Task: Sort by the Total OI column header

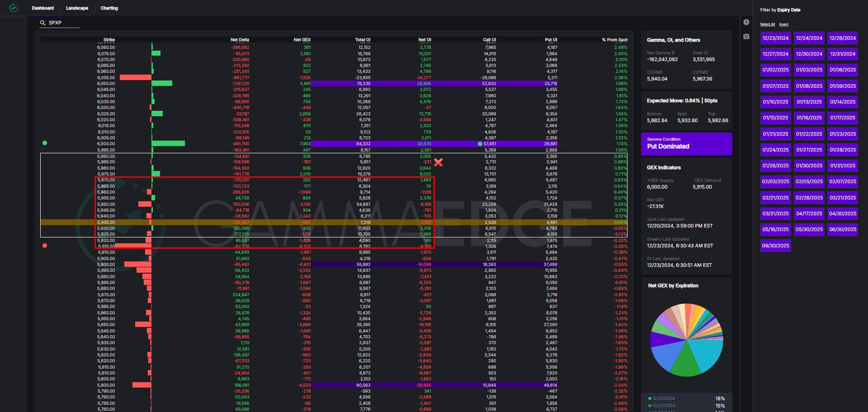Action: [362, 40]
